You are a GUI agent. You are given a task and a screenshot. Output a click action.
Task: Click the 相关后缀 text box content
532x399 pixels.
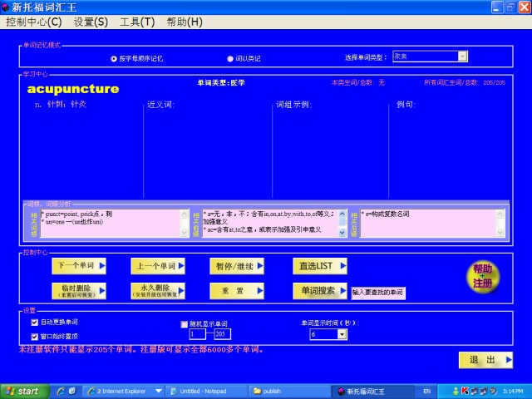point(428,223)
